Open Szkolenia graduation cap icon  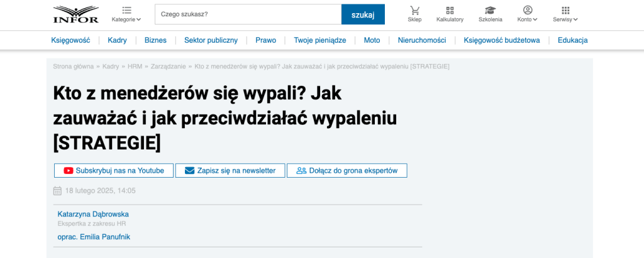[490, 10]
